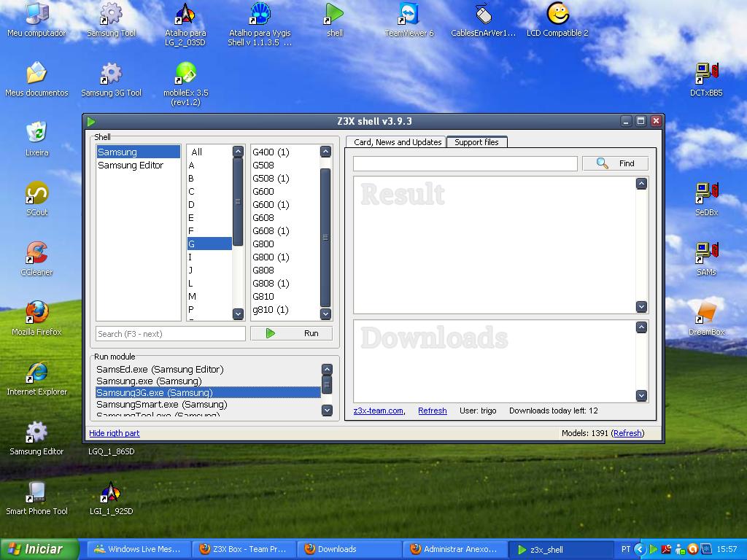Click the model list scroll-down arrow
747x560 pixels.
tap(325, 314)
